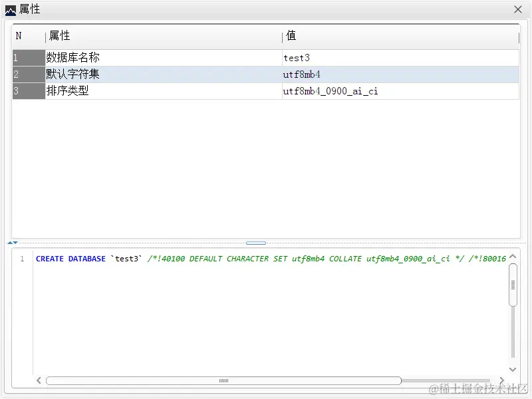Sort by the 属性 column header

click(x=164, y=36)
